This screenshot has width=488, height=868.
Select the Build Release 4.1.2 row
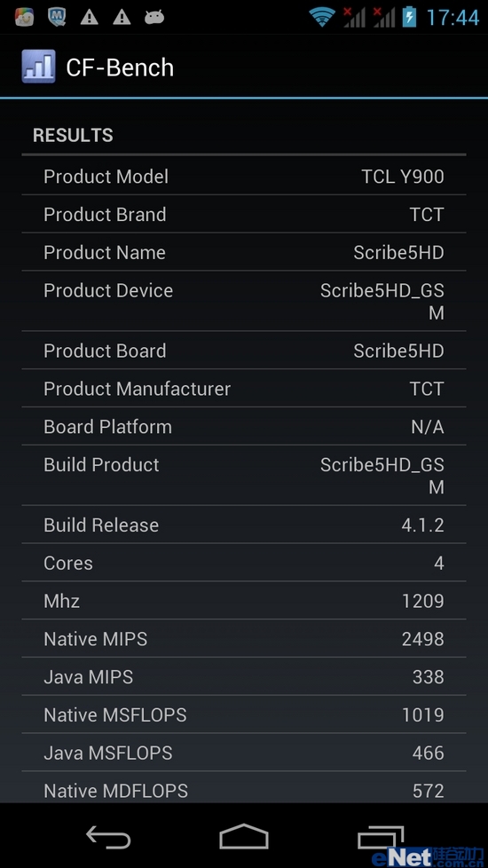coord(244,525)
